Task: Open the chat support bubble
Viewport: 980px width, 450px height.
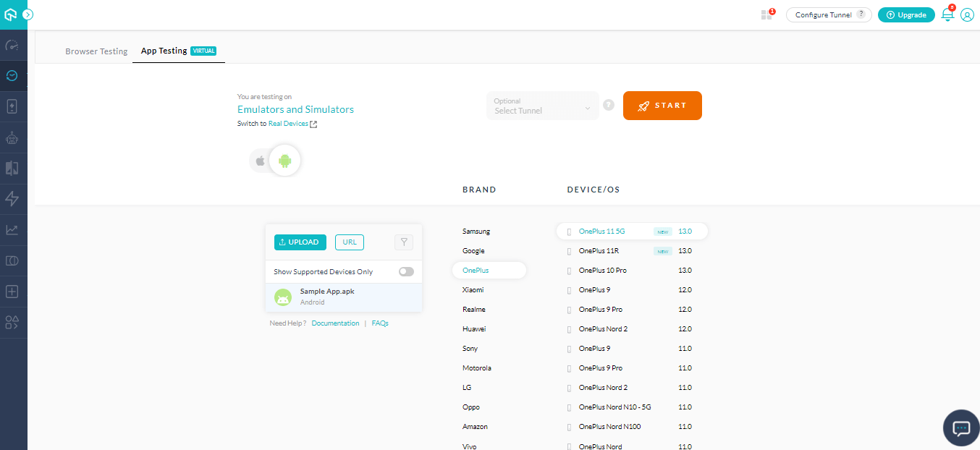Action: pos(960,428)
